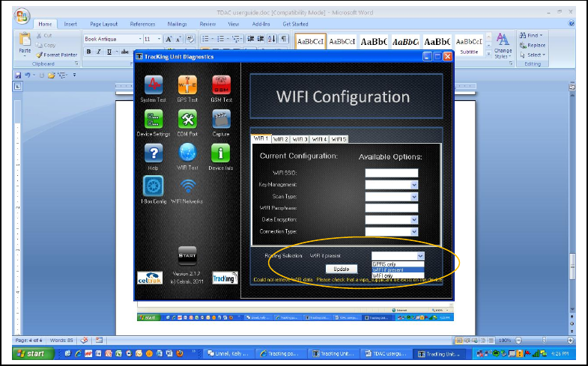Click Clear Formatting icon in Word
This screenshot has height=366, width=588.
[190, 39]
